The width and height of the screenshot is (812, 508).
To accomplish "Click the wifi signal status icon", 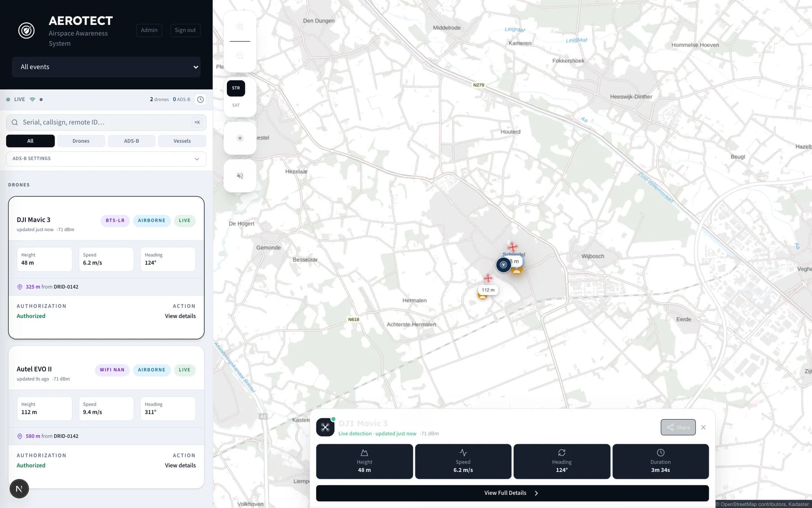I will 32,99.
